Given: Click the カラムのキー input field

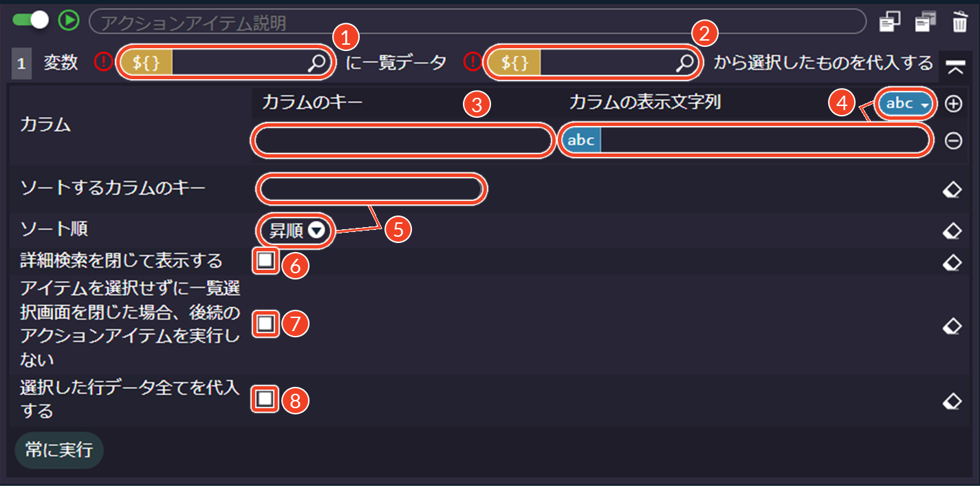Looking at the screenshot, I should (403, 141).
